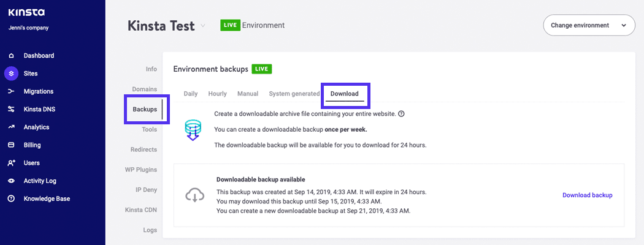Expand the Kinsta Test site chevron
The image size is (644, 245).
pyautogui.click(x=204, y=26)
